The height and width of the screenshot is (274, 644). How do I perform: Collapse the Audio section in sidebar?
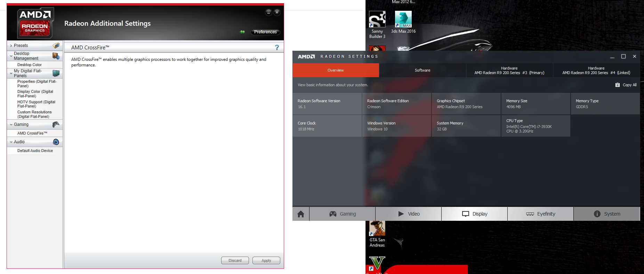click(x=11, y=142)
